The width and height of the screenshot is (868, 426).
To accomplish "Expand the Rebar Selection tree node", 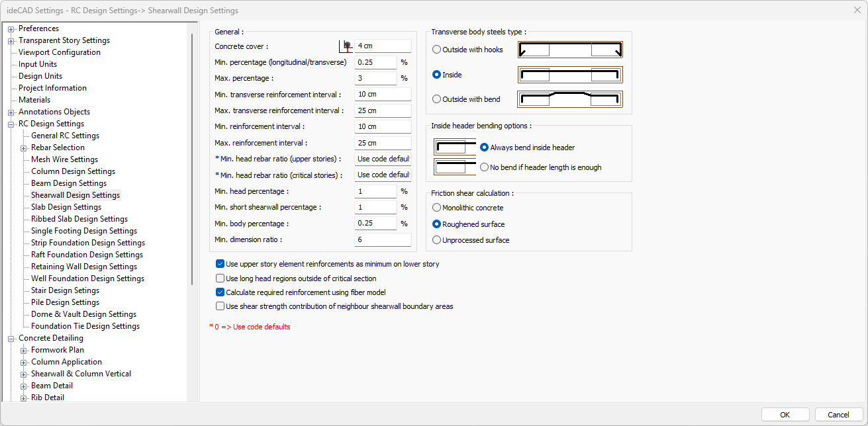I will pyautogui.click(x=23, y=148).
